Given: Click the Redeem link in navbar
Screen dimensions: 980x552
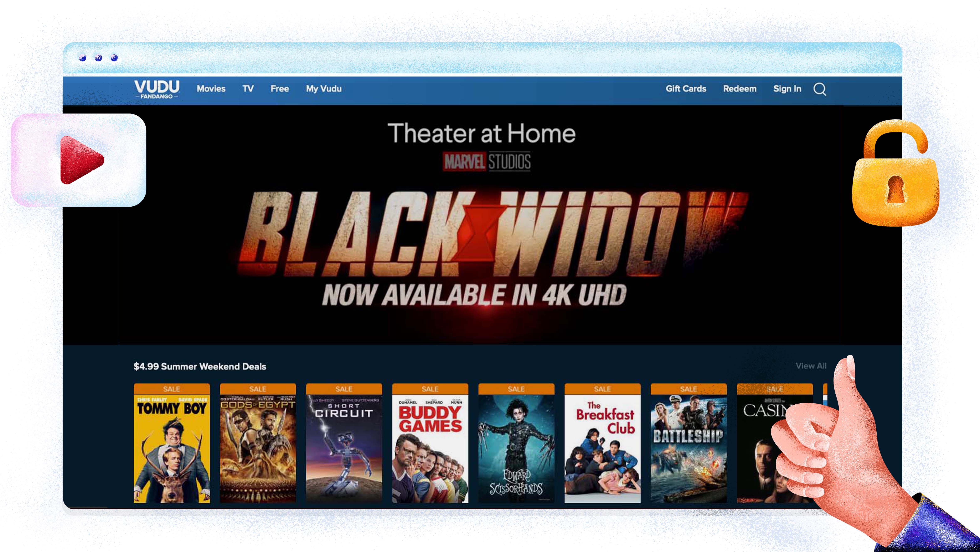Looking at the screenshot, I should (x=739, y=88).
